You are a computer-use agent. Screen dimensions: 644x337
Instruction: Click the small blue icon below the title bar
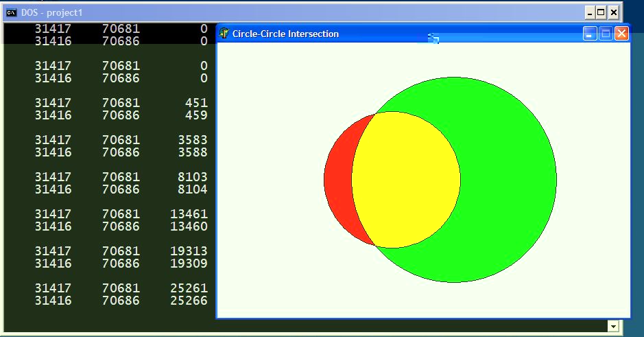pos(433,38)
